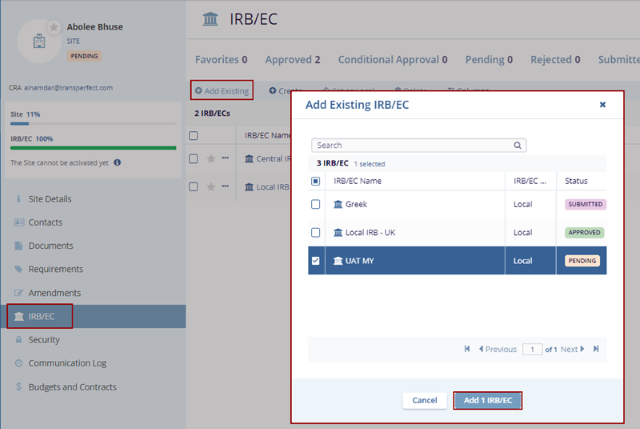Open Budgets and Contracts in the sidebar
Screen dimensions: 640x429
pos(70,387)
